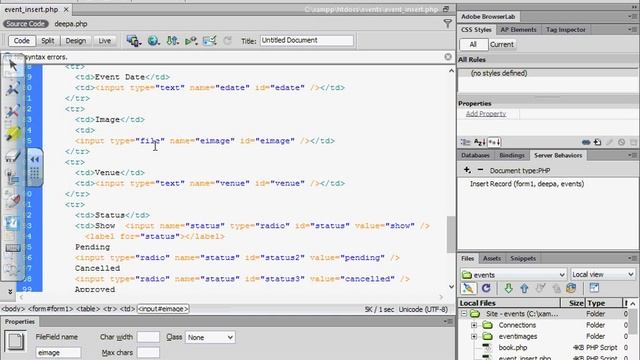
Task: Open the Files panel options menu
Action: coord(632,258)
